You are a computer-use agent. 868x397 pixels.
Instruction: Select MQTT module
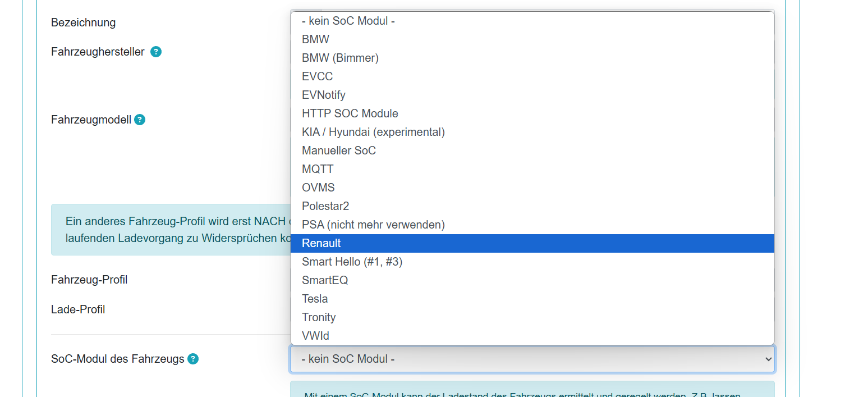coord(532,169)
